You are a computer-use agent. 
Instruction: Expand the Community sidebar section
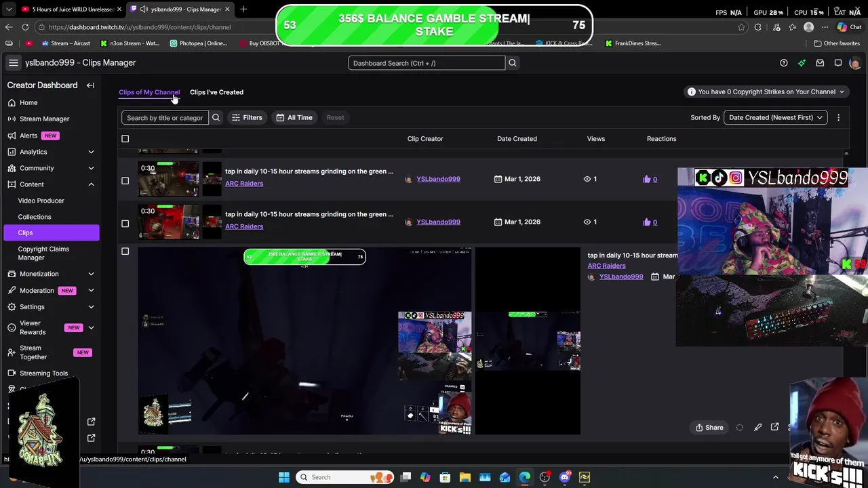[91, 168]
